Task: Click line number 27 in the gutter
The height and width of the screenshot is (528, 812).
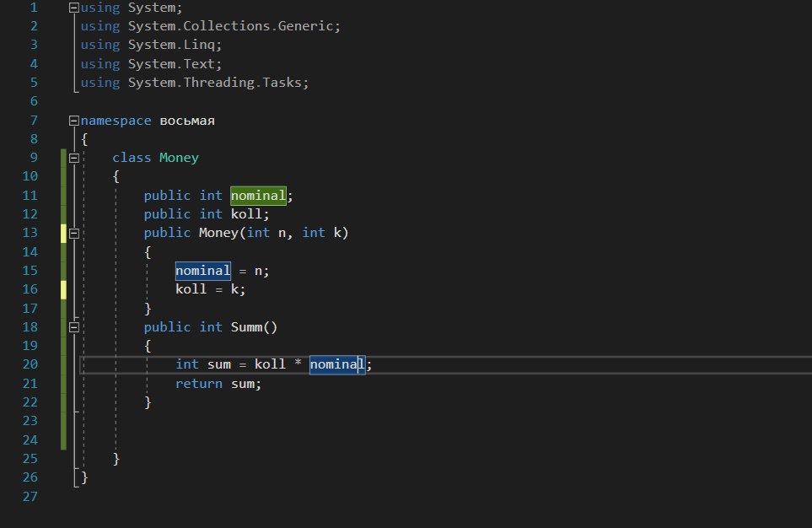Action: pos(30,497)
